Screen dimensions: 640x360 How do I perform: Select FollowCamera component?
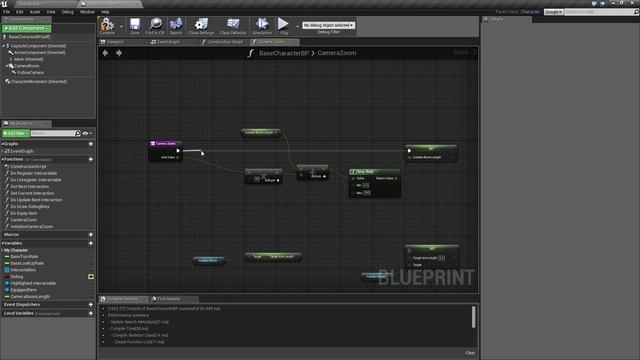point(30,73)
